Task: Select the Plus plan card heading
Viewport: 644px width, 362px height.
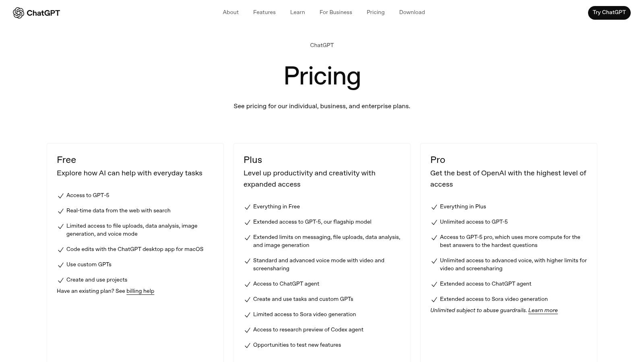Action: [253, 160]
